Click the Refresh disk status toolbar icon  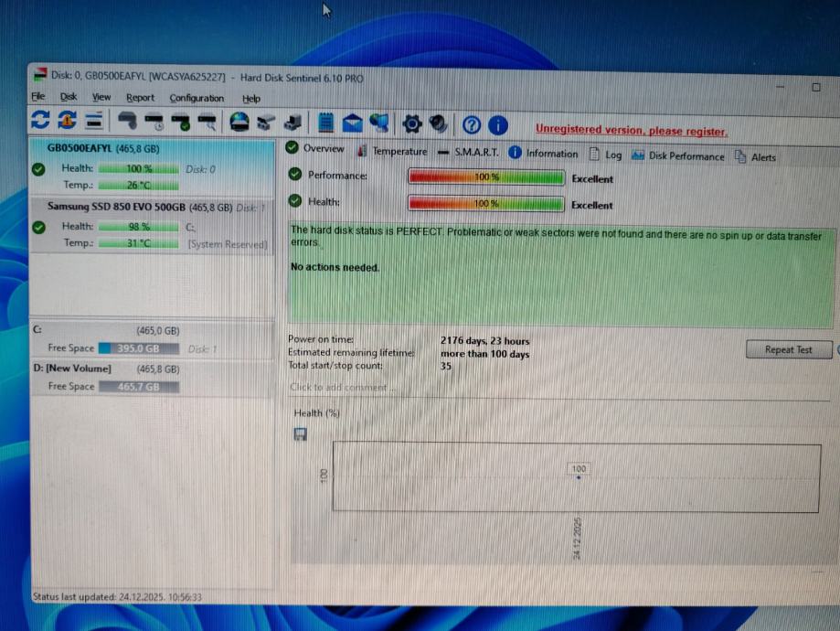coord(40,120)
